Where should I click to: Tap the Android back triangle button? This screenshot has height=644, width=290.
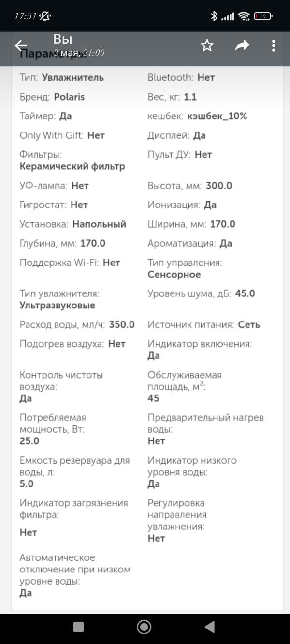pyautogui.click(x=210, y=627)
